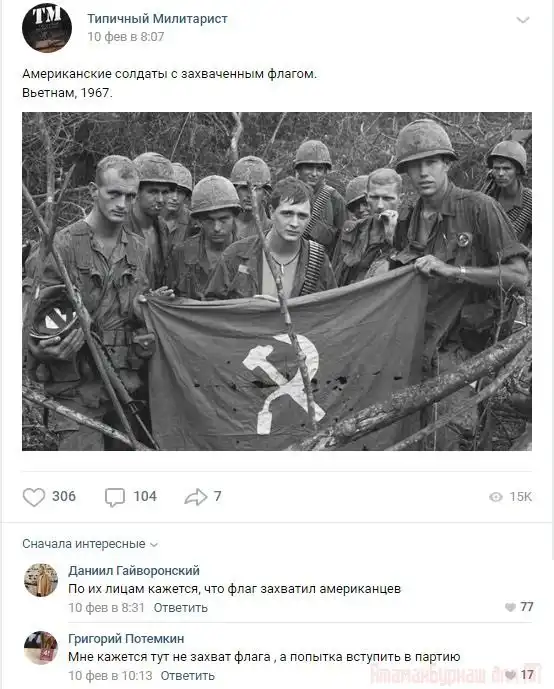Like Даниил Гайворонский's comment heart
Screen dimensions: 554x689
coord(510,607)
